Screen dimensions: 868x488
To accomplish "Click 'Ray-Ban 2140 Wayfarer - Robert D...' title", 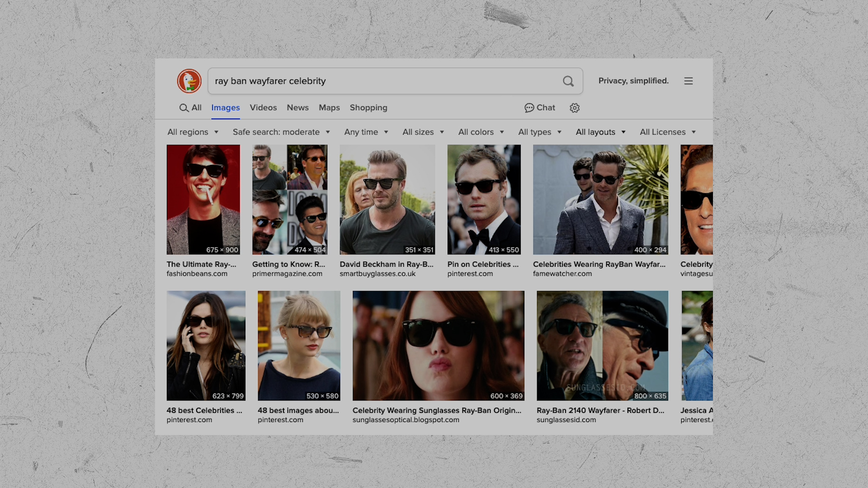I will coord(600,410).
